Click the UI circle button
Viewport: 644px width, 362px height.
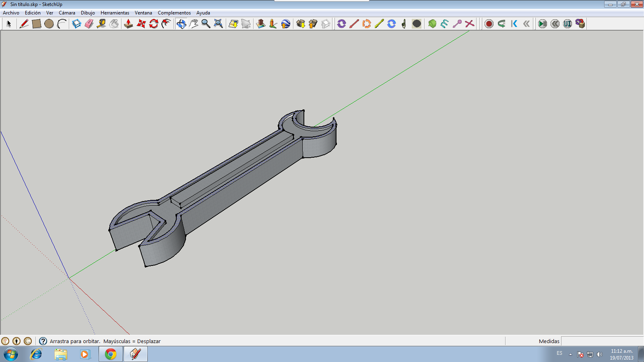click(x=568, y=24)
